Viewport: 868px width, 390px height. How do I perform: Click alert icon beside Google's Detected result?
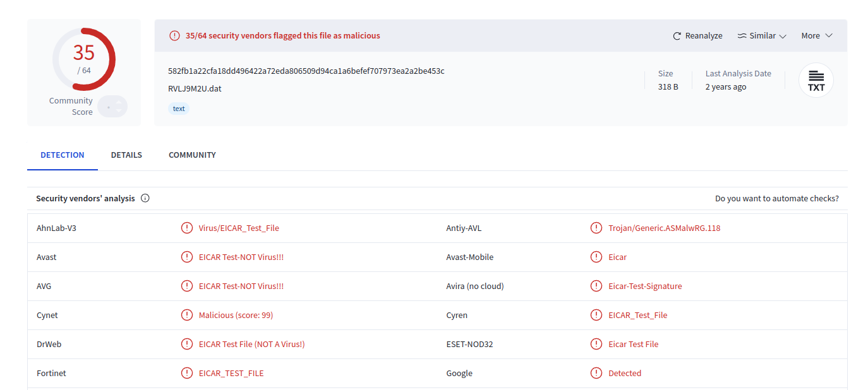point(596,373)
